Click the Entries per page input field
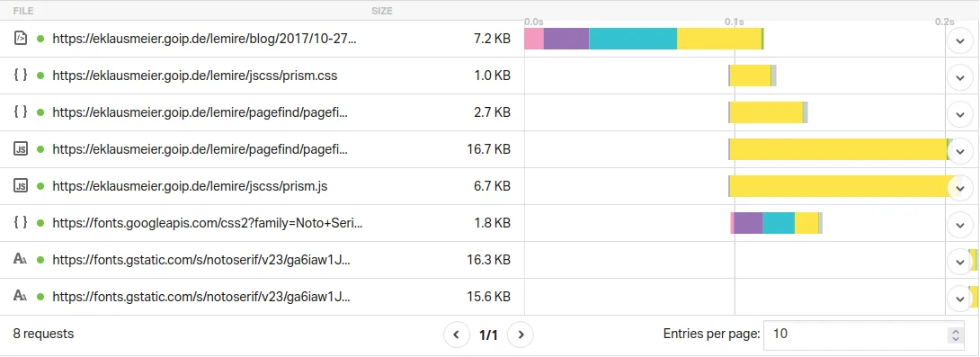The height and width of the screenshot is (357, 980). (866, 335)
